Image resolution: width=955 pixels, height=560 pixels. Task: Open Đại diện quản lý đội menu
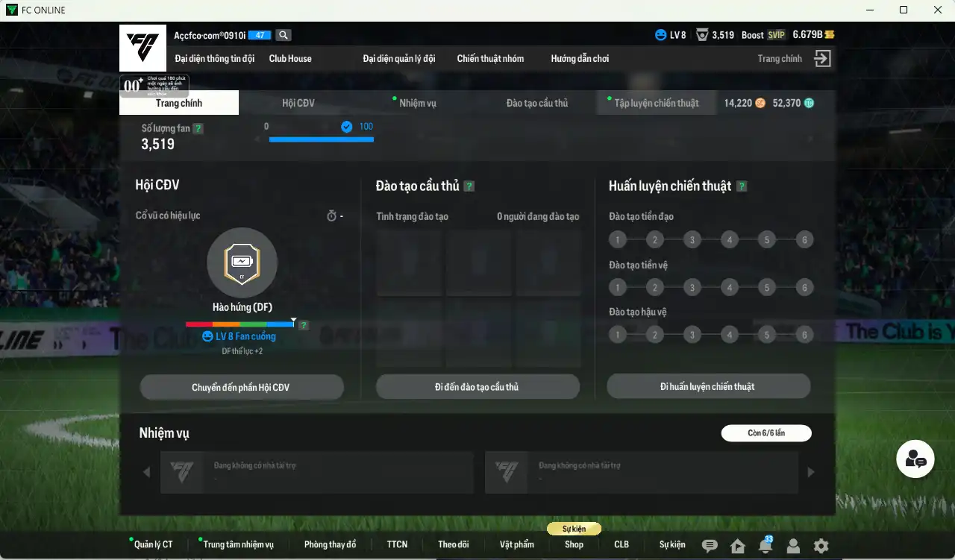point(399,58)
